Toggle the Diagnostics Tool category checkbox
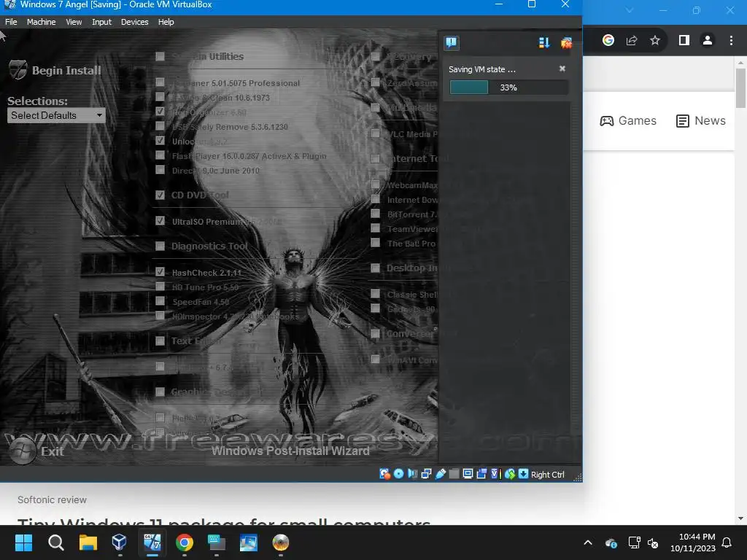Viewport: 747px width, 560px height. [x=160, y=246]
